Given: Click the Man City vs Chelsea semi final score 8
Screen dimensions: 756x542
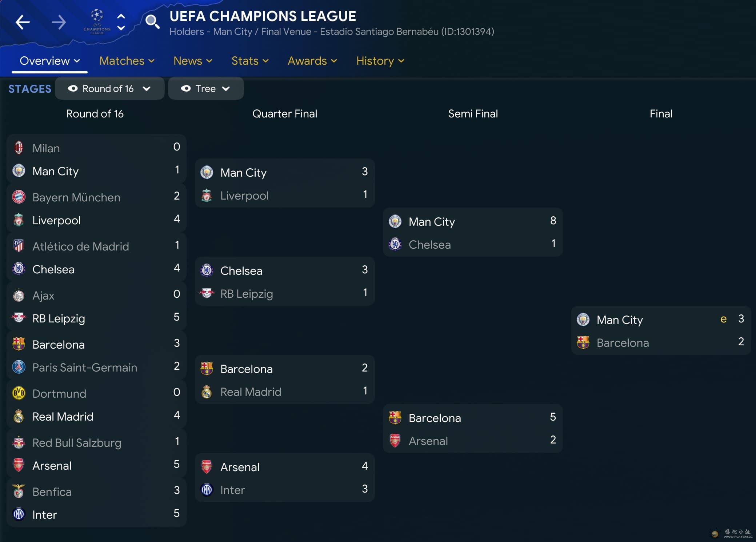Looking at the screenshot, I should click(553, 221).
